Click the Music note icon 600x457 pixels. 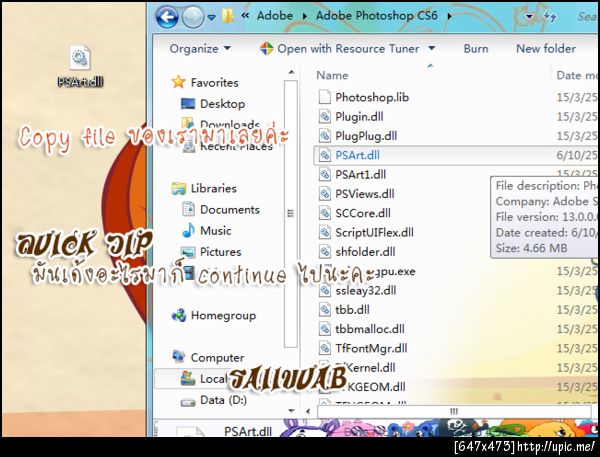coord(188,230)
